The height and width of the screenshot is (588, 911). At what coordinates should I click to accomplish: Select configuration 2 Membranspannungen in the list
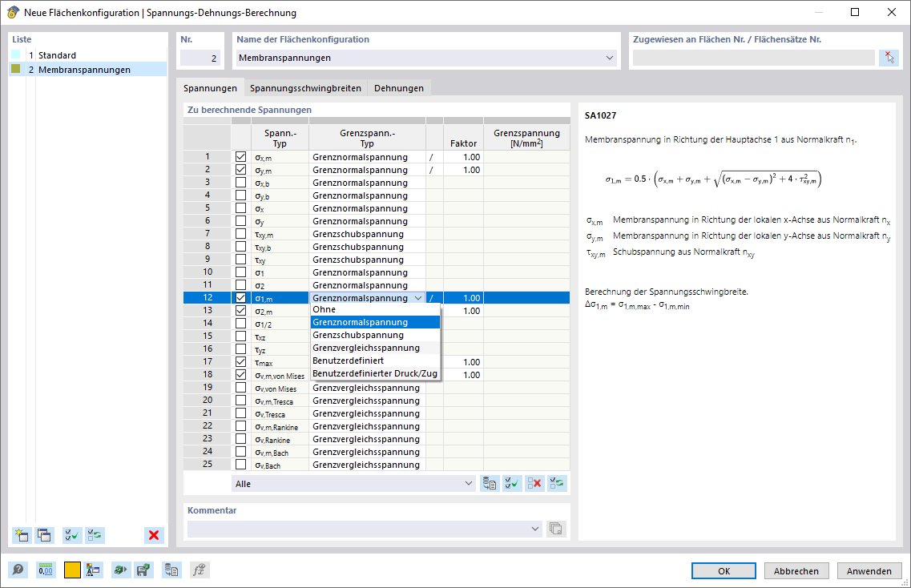point(88,70)
